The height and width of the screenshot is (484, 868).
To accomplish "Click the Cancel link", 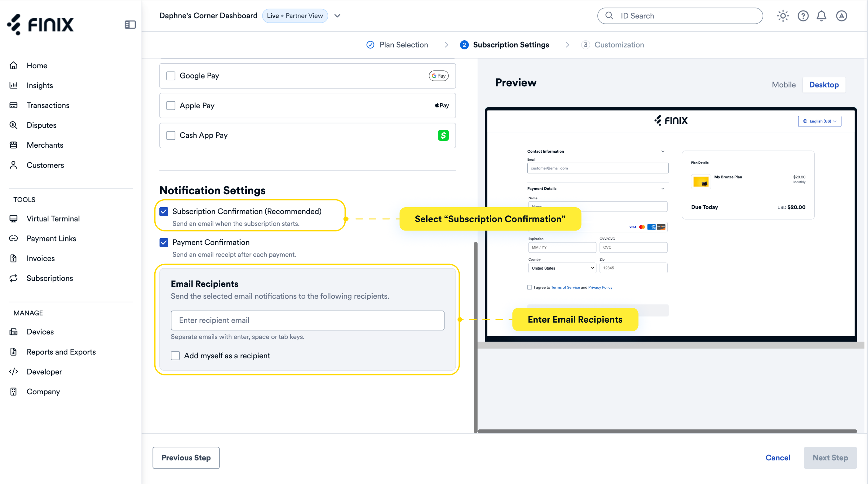I will tap(778, 458).
